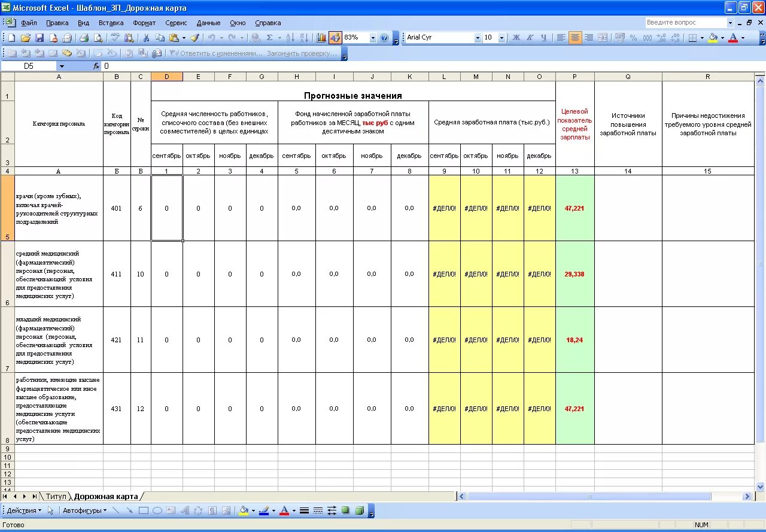Screen dimensions: 766x532
Task: Select the Line drawing tool
Action: click(x=115, y=510)
